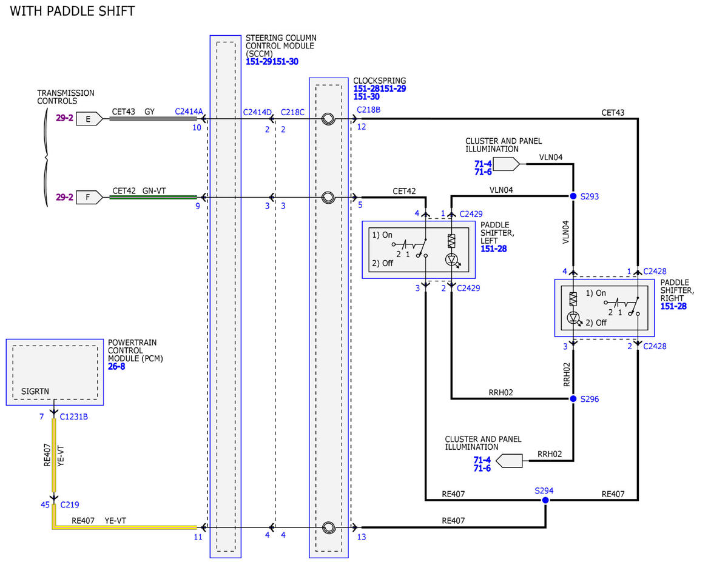Click the vertical RRH02 label above S296
728x562 pixels.
click(x=567, y=375)
